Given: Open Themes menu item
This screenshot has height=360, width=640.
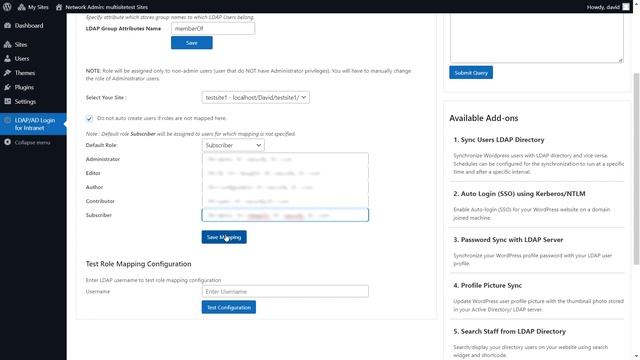Looking at the screenshot, I should (25, 73).
